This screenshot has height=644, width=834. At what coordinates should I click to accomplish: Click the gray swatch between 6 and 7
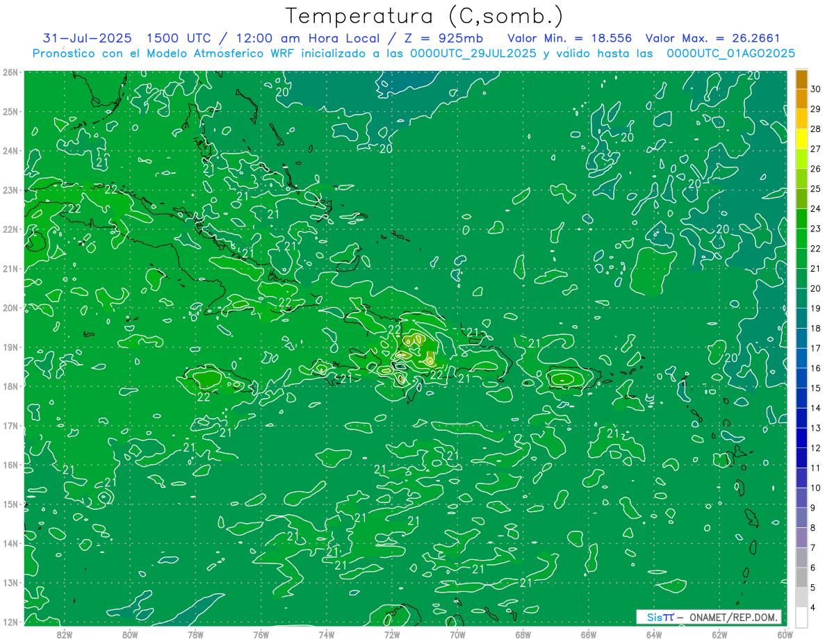(x=801, y=557)
